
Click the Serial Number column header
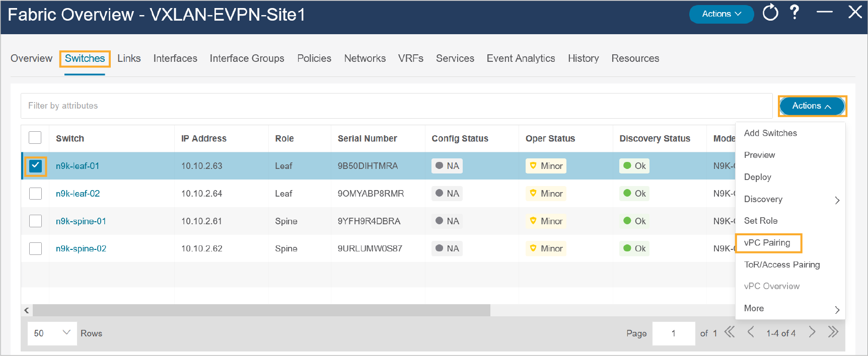(x=368, y=138)
